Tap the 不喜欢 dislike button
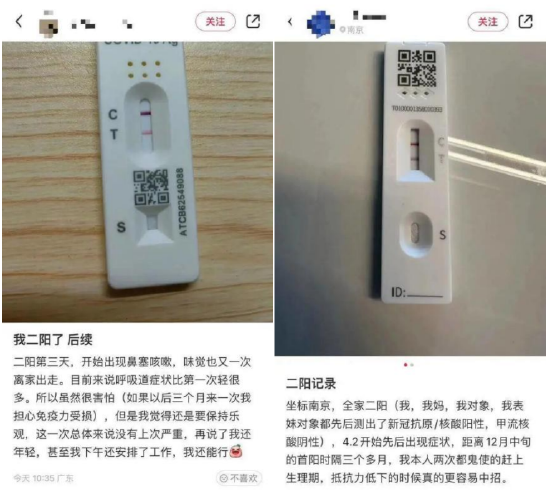This screenshot has height=499, width=550. click(240, 478)
